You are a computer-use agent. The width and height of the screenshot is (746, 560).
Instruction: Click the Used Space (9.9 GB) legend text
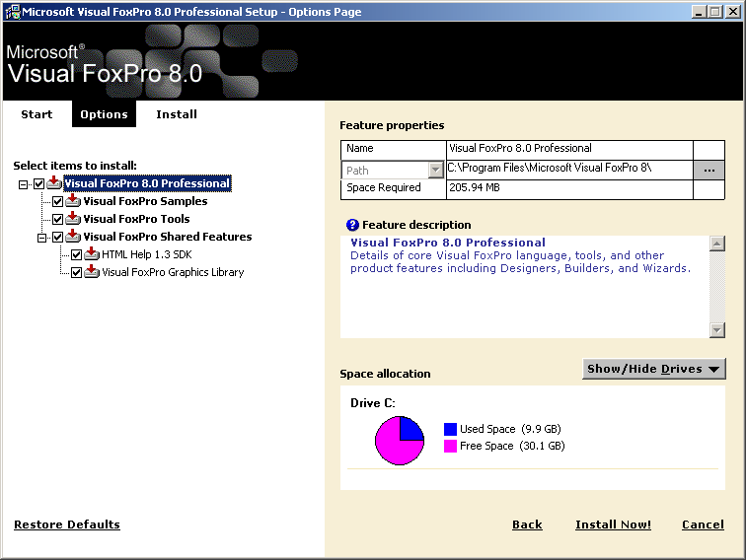pos(510,429)
